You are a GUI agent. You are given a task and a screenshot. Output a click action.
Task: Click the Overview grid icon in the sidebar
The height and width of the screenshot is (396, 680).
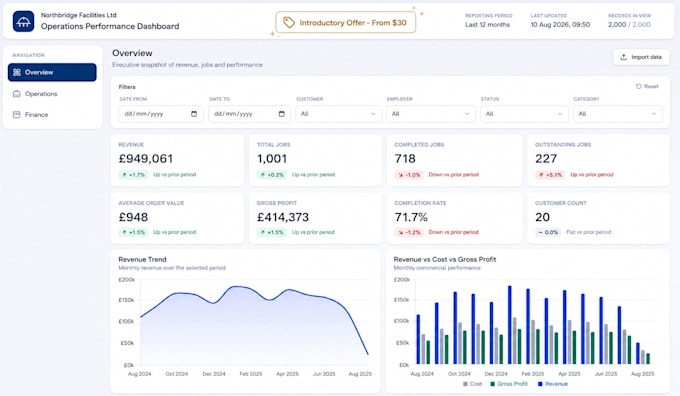tap(17, 72)
